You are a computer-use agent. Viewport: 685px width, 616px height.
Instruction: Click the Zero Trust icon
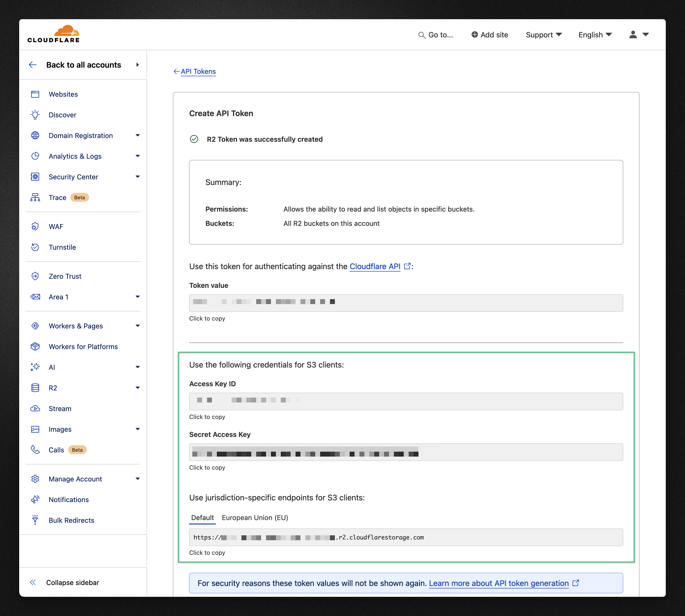(x=35, y=276)
